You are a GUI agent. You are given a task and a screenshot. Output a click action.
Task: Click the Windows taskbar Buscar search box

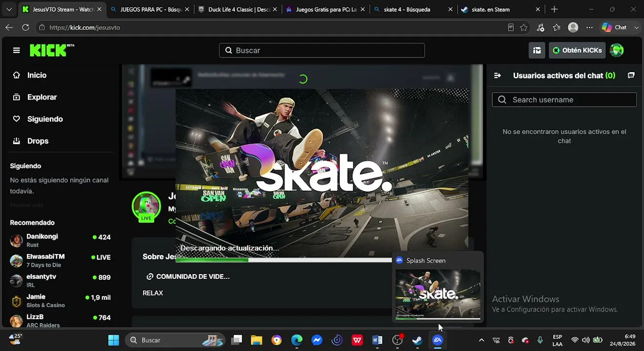tap(175, 340)
